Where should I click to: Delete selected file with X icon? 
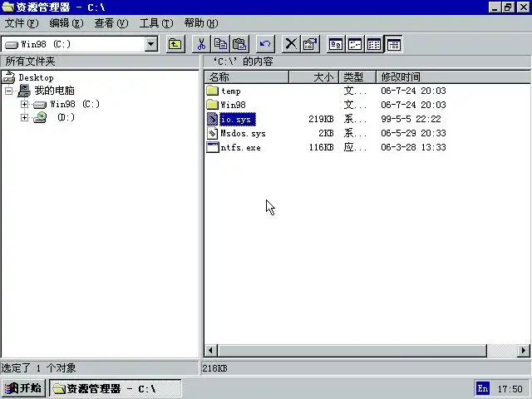291,44
